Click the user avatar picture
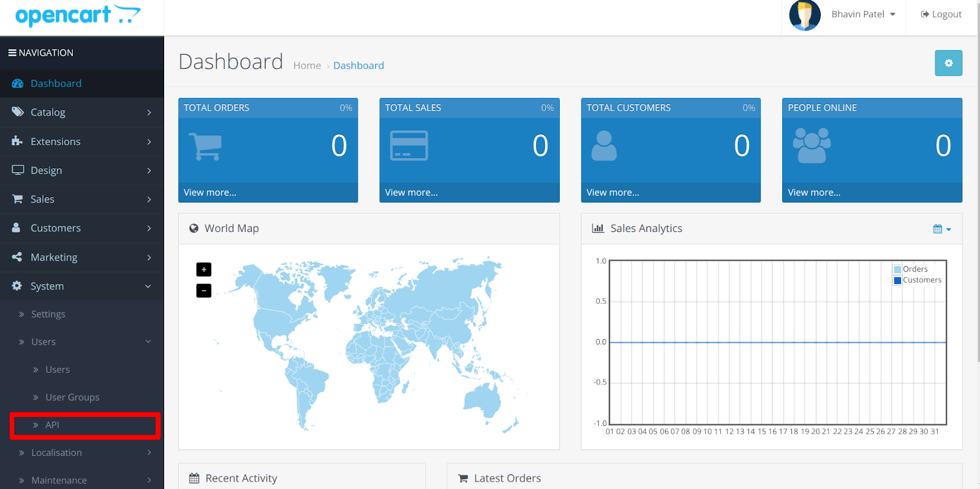The image size is (980, 489). [x=805, y=15]
